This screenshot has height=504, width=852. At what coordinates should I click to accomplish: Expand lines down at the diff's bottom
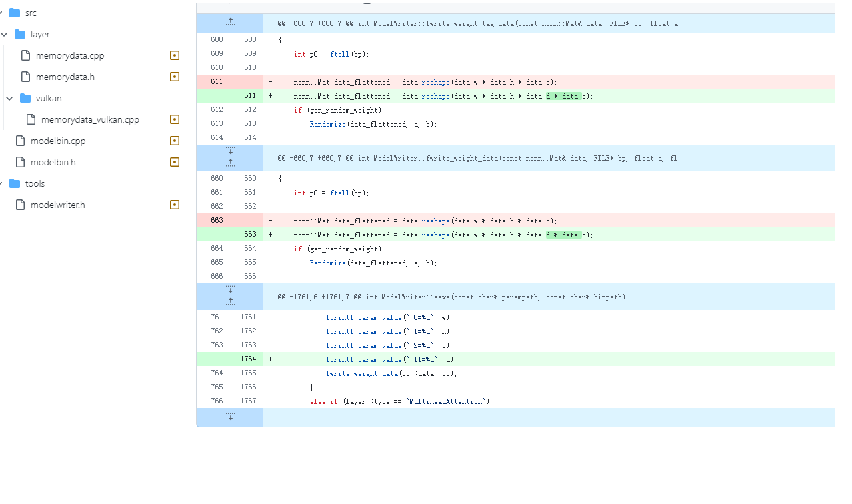click(230, 417)
